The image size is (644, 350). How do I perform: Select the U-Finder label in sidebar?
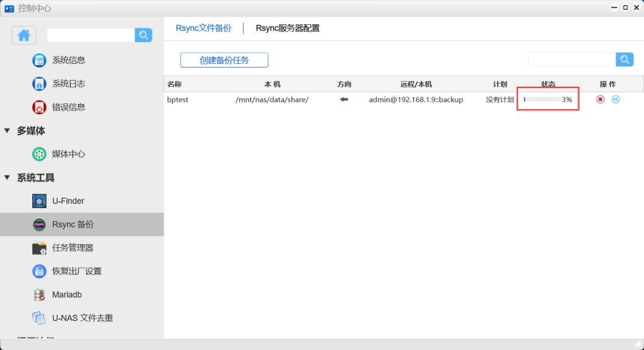(x=68, y=201)
